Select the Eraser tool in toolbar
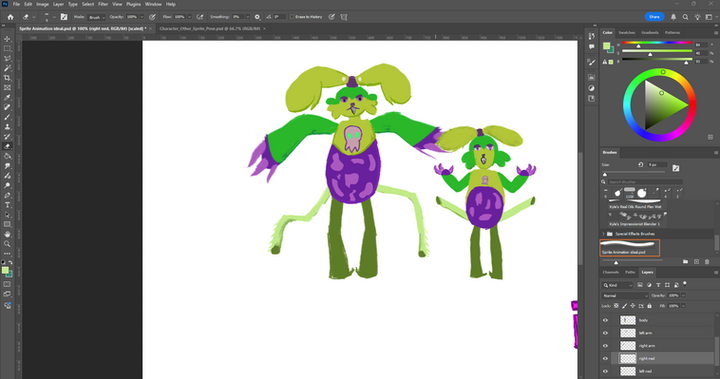 [x=7, y=147]
